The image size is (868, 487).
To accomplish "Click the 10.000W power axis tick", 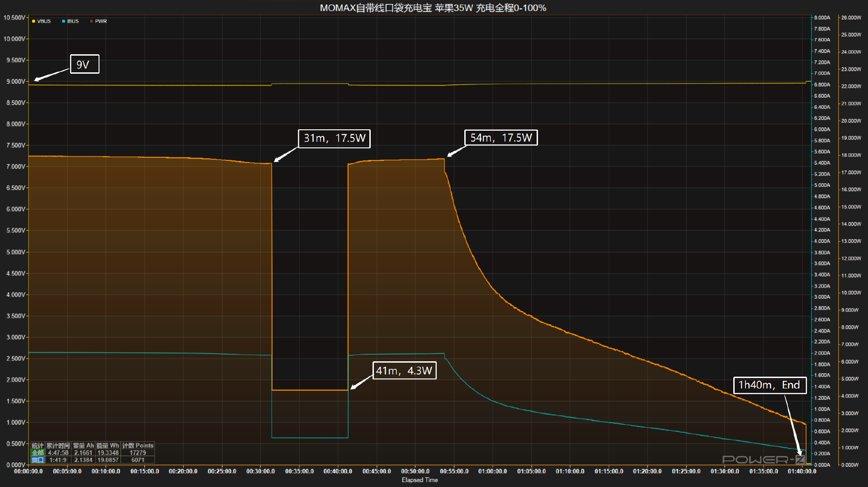I will click(851, 293).
